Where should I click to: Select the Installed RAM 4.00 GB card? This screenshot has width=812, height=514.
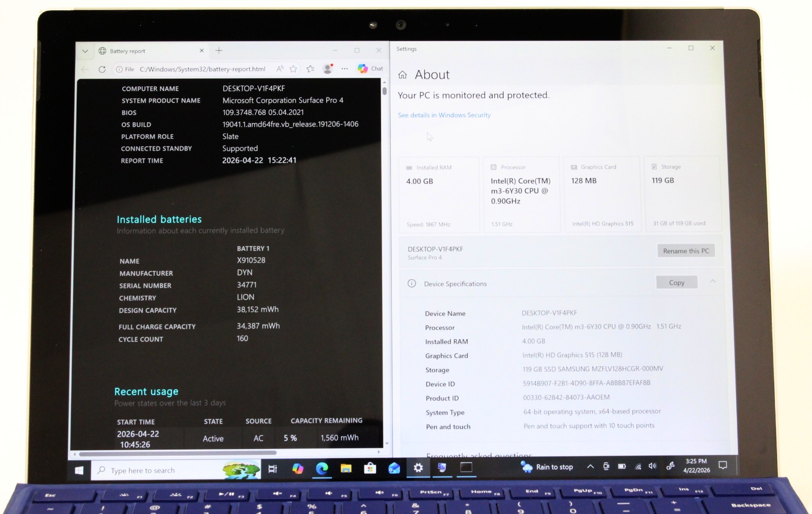[x=439, y=195]
